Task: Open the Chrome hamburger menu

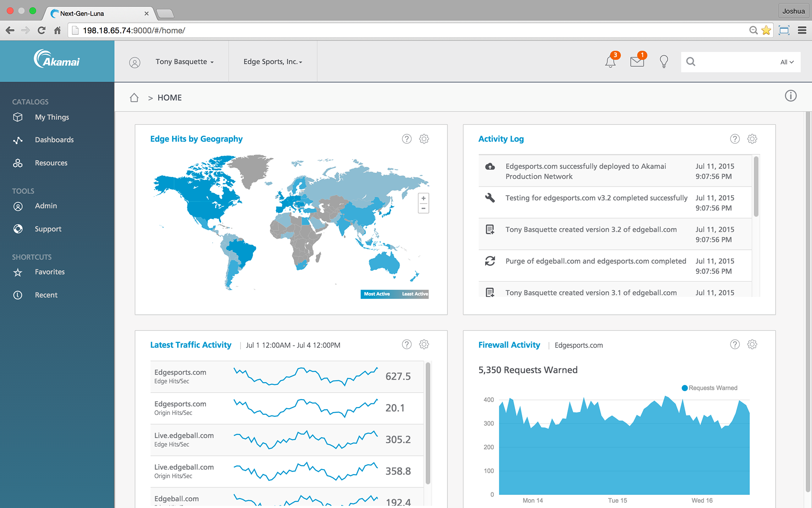Action: click(x=802, y=30)
